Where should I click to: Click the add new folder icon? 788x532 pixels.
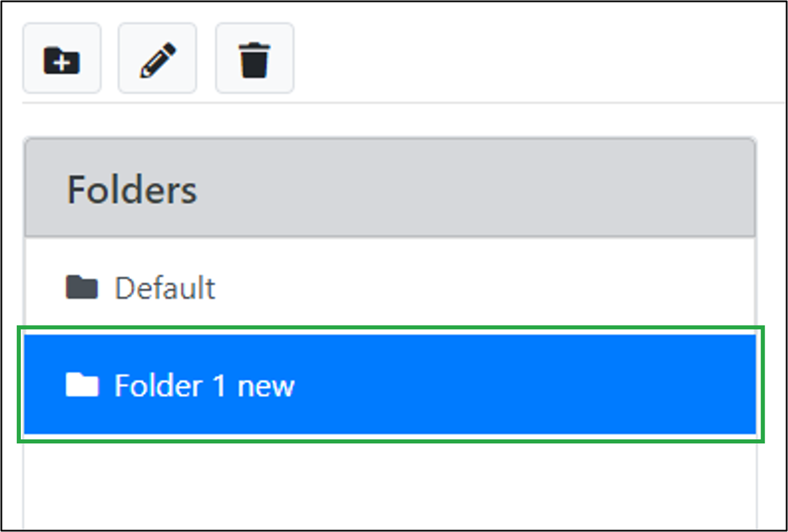click(61, 59)
